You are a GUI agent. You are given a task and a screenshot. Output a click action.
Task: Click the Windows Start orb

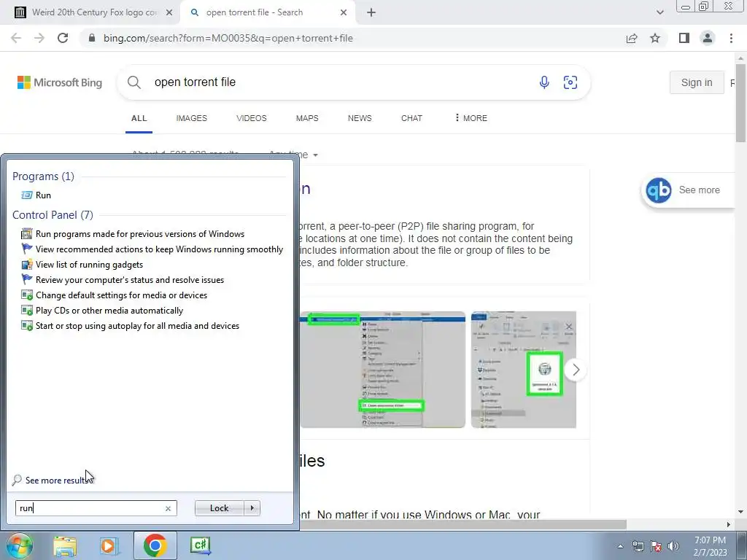19,545
